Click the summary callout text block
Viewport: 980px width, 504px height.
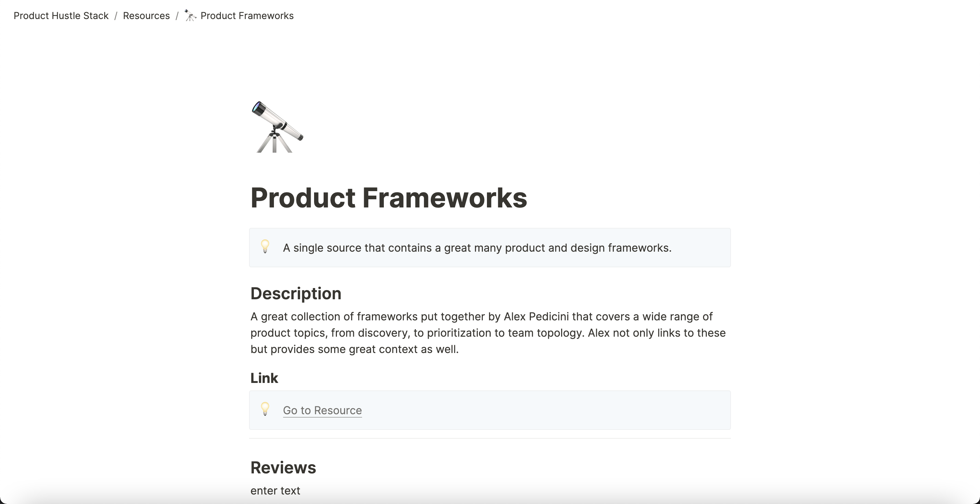477,248
